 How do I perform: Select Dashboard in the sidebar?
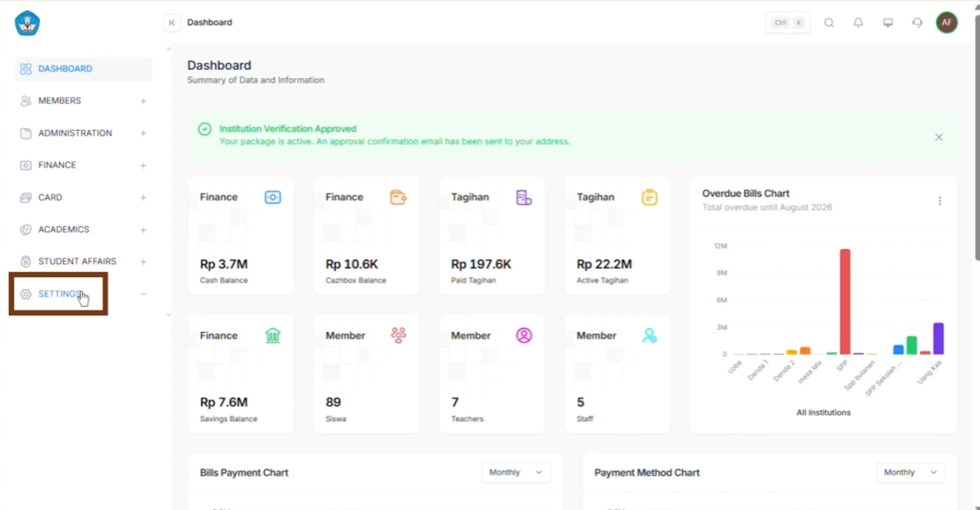(x=83, y=69)
